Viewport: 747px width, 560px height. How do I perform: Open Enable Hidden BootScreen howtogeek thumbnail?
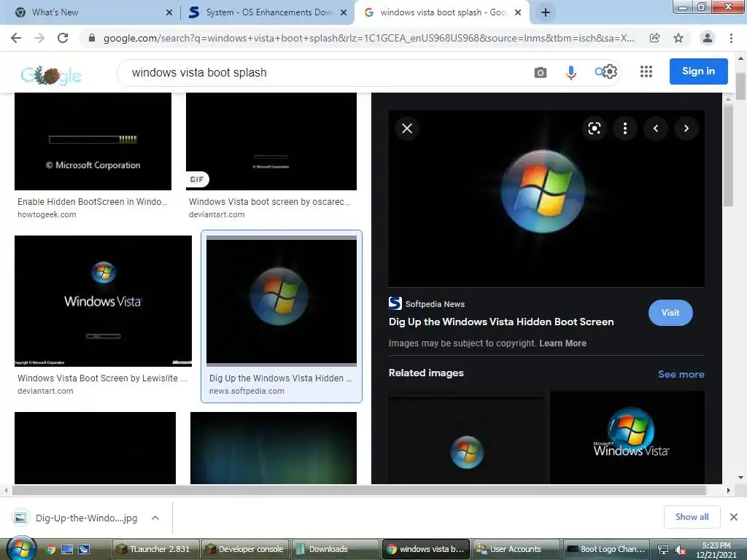(93, 141)
